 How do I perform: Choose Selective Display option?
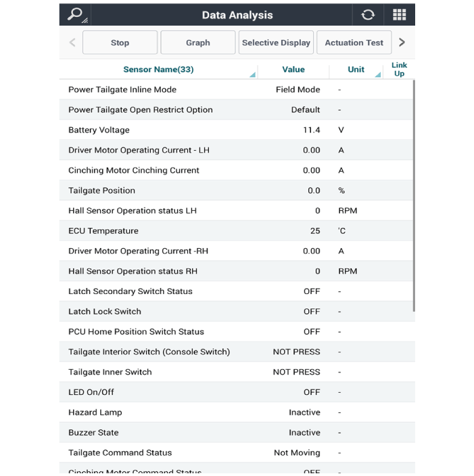click(x=276, y=43)
